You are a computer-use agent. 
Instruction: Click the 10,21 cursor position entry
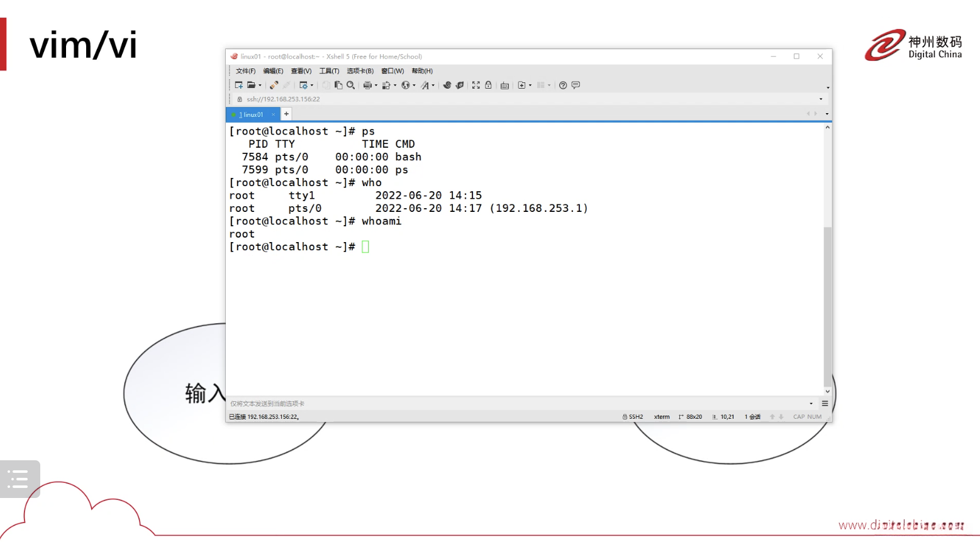[723, 417]
